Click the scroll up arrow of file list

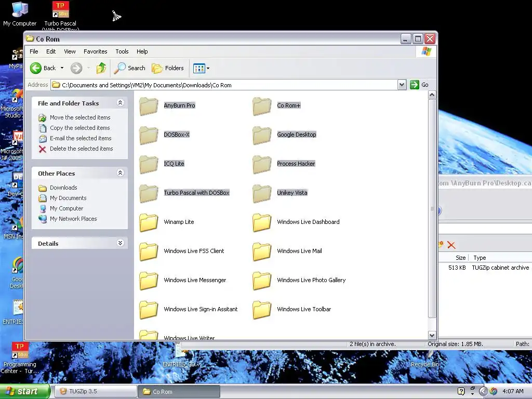pyautogui.click(x=432, y=95)
